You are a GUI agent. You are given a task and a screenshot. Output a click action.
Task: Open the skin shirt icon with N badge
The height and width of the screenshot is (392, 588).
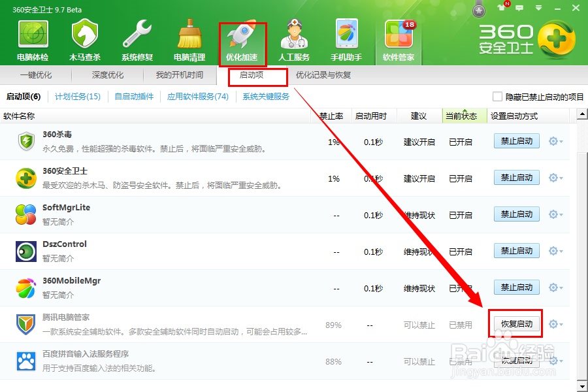click(501, 7)
